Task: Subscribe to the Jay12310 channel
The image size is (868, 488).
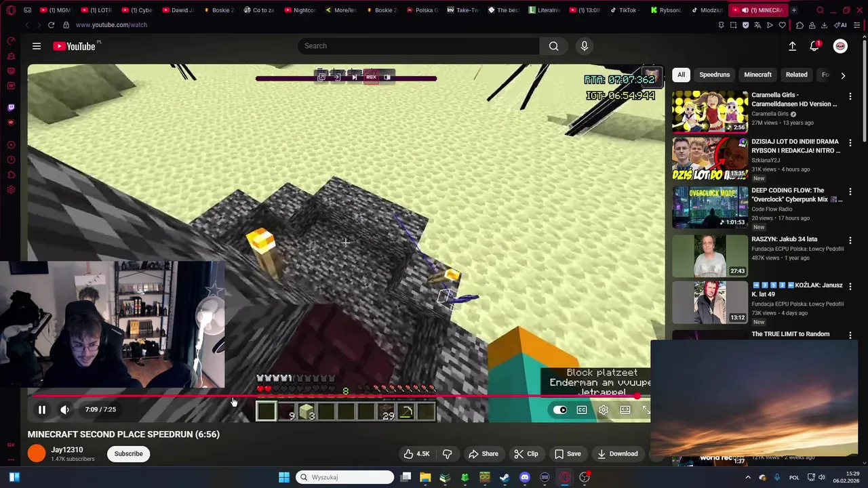Action: 128,454
